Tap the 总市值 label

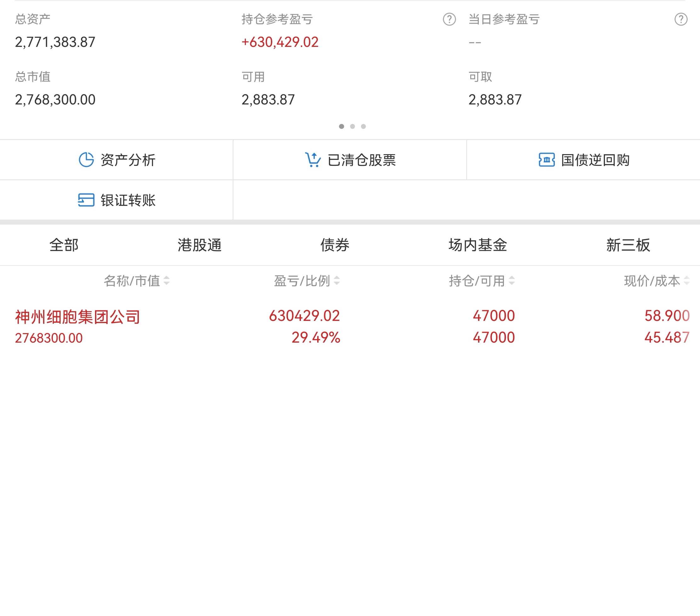coord(32,77)
